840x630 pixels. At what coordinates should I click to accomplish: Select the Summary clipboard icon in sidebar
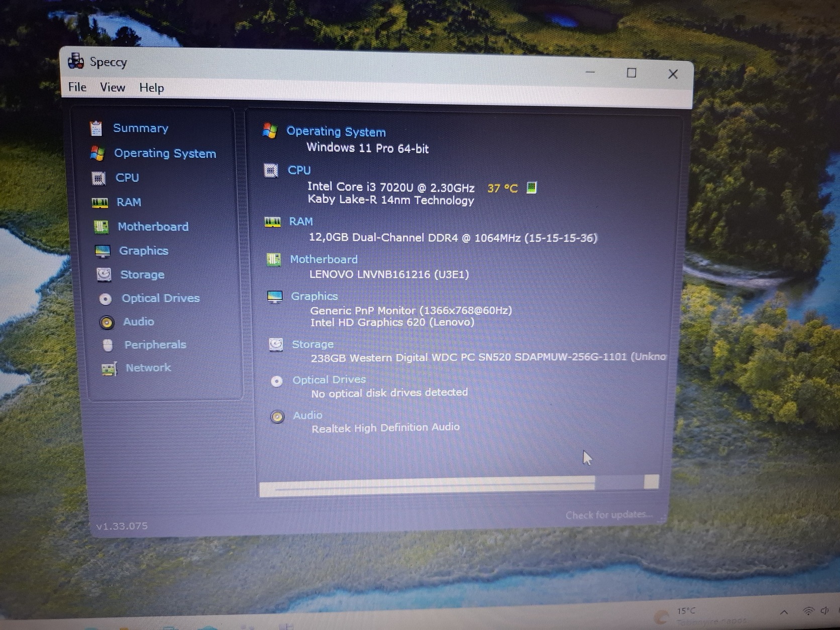96,128
